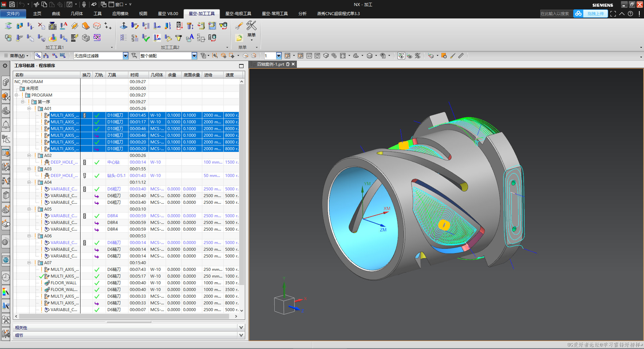Select the first FLOOR_WALL operation row

126,283
